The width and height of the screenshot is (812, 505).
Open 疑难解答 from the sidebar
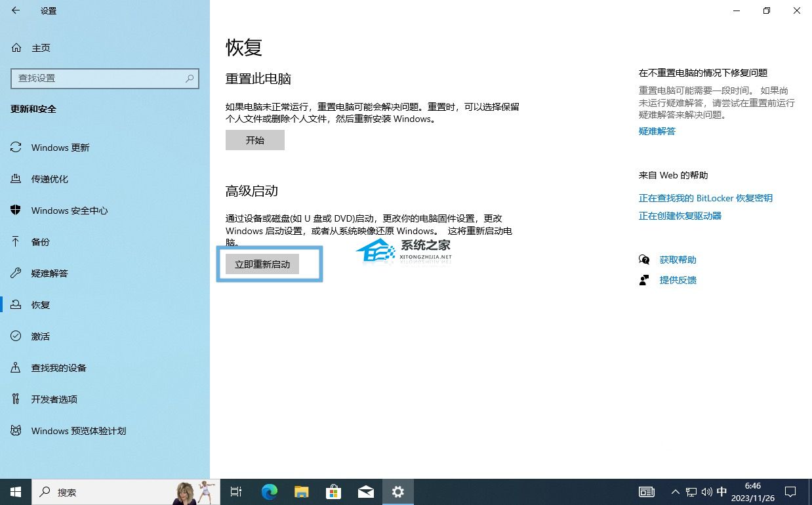50,273
